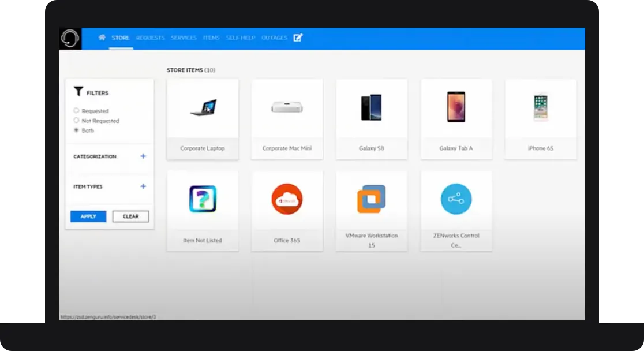Click the headset service desk logo
This screenshot has height=351, width=644.
coord(70,39)
